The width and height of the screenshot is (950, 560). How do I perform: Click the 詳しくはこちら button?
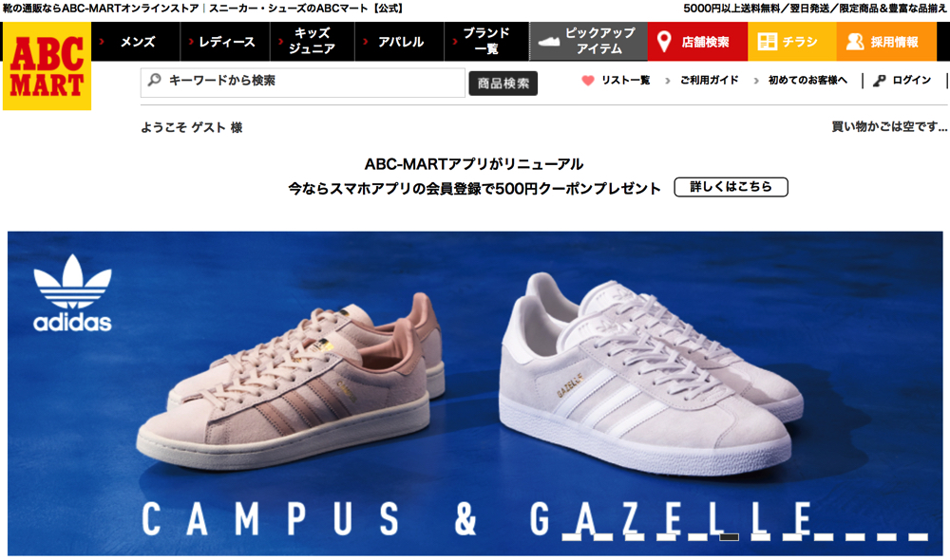point(731,187)
